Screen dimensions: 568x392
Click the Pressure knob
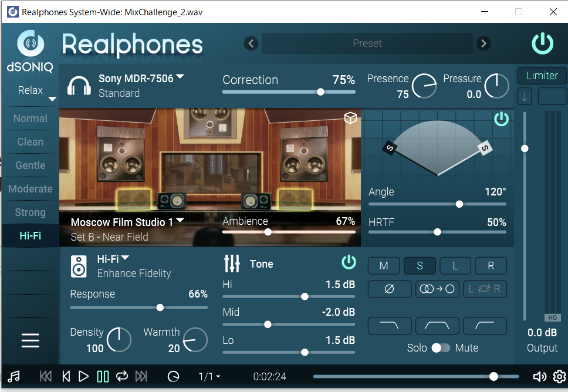[496, 86]
